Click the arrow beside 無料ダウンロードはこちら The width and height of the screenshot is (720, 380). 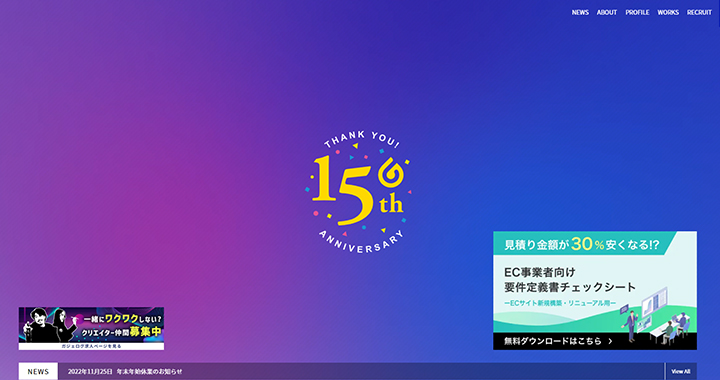(610, 341)
